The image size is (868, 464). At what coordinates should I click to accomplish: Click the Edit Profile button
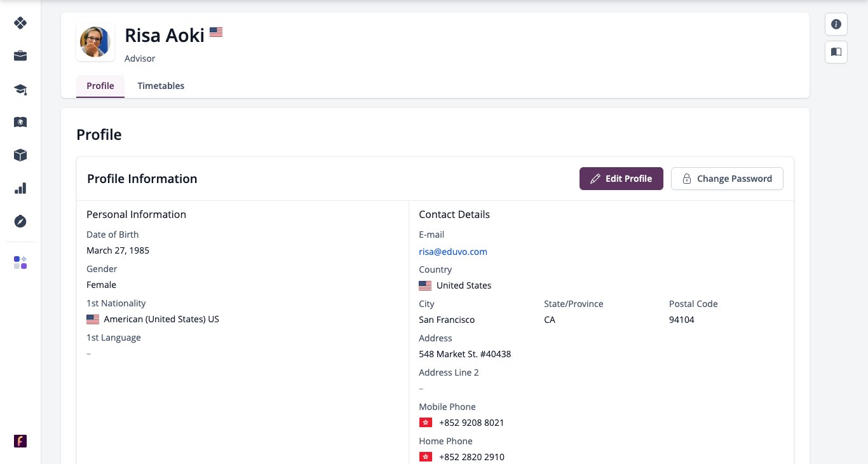tap(621, 179)
